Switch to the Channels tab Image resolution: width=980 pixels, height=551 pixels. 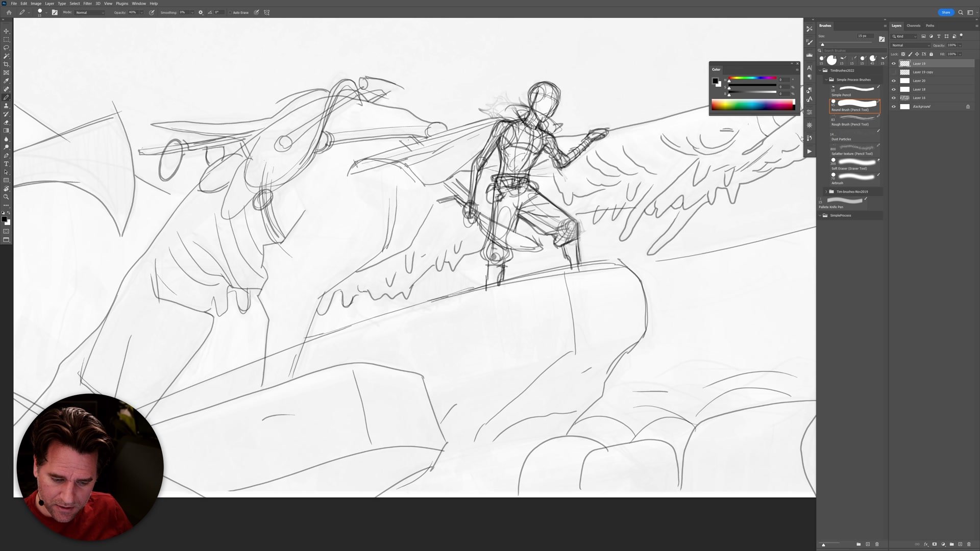[x=913, y=26]
